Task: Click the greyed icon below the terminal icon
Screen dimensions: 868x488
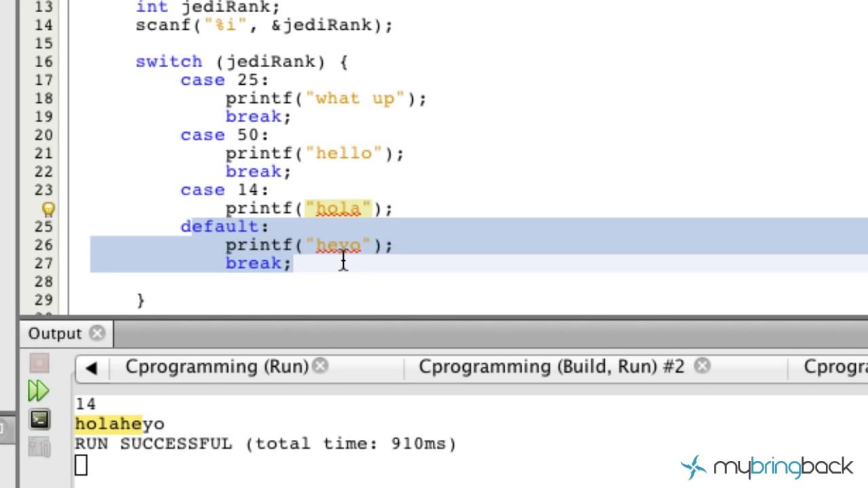Action: pyautogui.click(x=39, y=447)
